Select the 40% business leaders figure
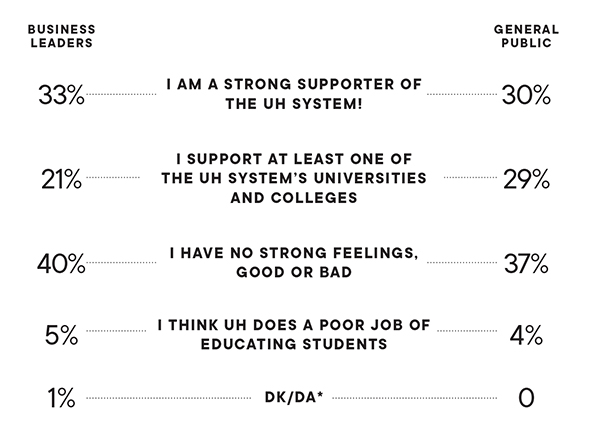The width and height of the screenshot is (600, 427). [x=61, y=264]
